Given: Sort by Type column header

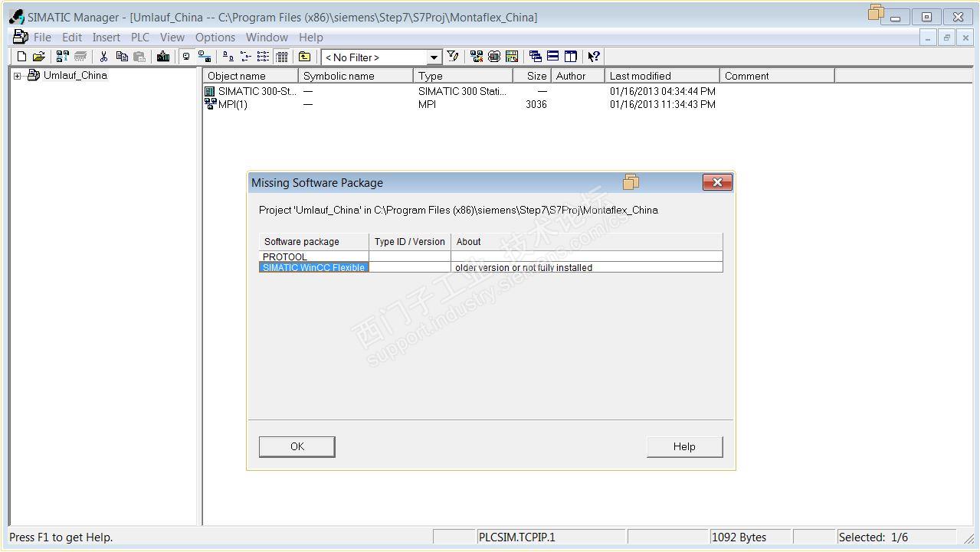Looking at the screenshot, I should tap(464, 76).
